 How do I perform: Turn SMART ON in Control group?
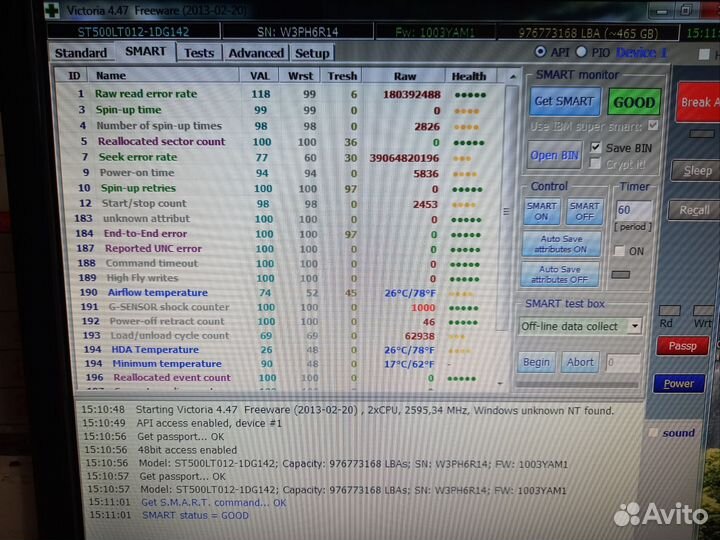[x=542, y=211]
